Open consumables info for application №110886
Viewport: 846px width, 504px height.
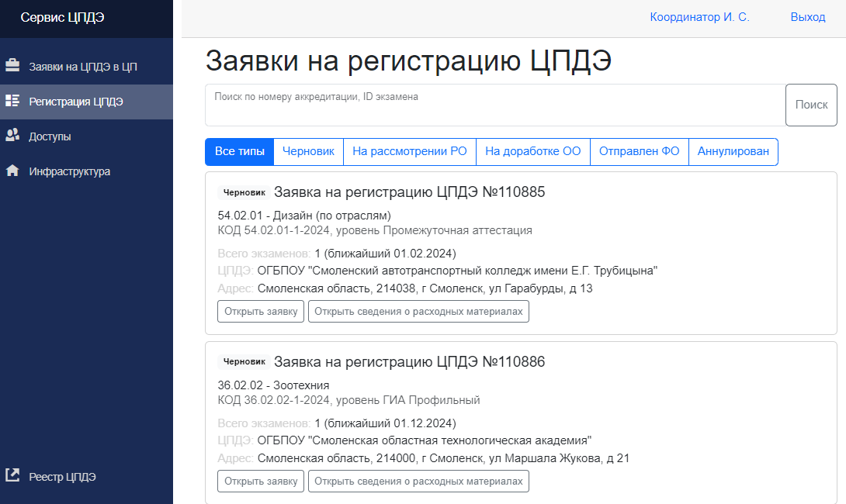pyautogui.click(x=418, y=482)
